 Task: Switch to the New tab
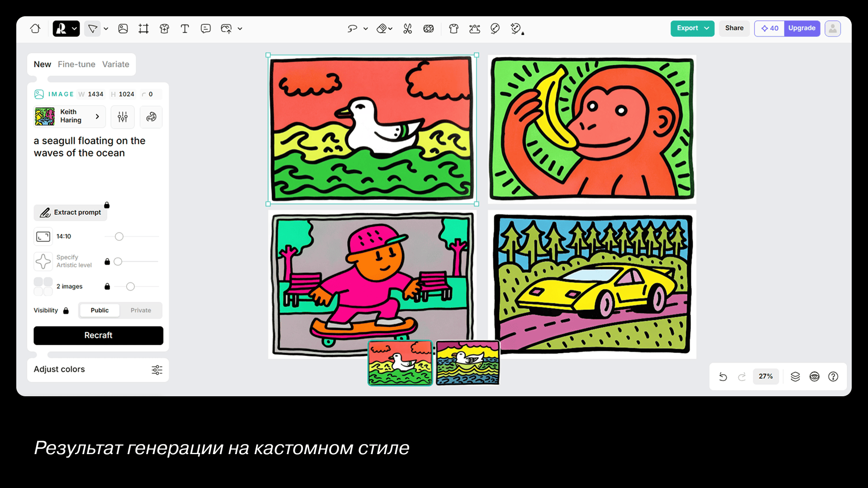(x=42, y=64)
